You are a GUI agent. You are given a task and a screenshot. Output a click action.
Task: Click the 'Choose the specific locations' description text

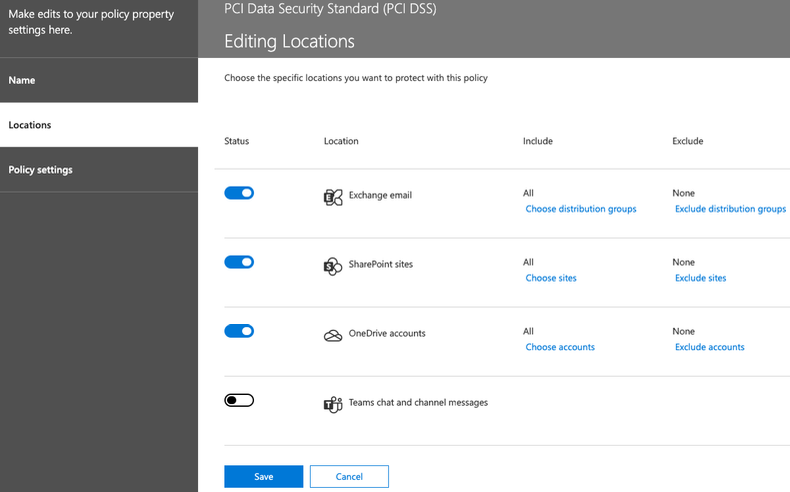[356, 78]
